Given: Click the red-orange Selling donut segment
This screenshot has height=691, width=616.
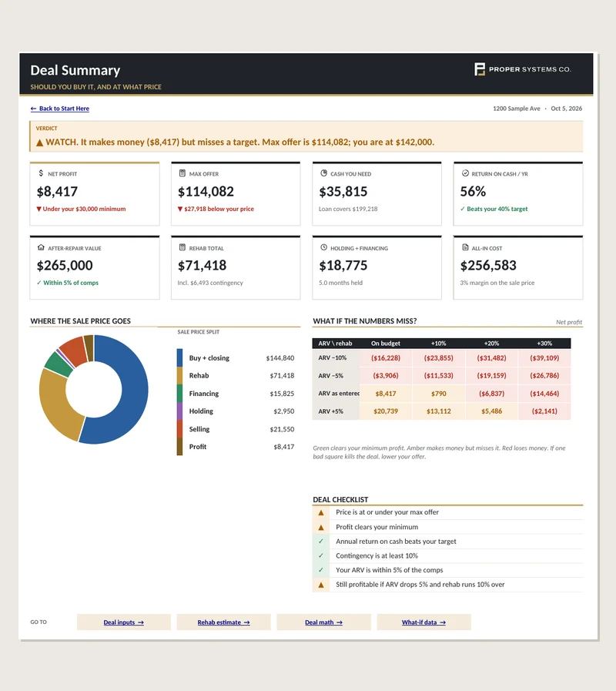Looking at the screenshot, I should point(74,351).
